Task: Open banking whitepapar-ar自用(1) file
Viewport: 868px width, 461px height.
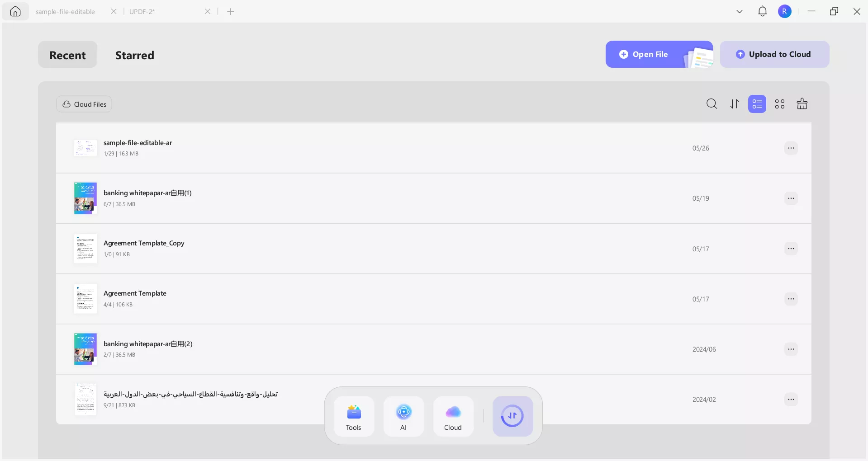Action: 433,198
